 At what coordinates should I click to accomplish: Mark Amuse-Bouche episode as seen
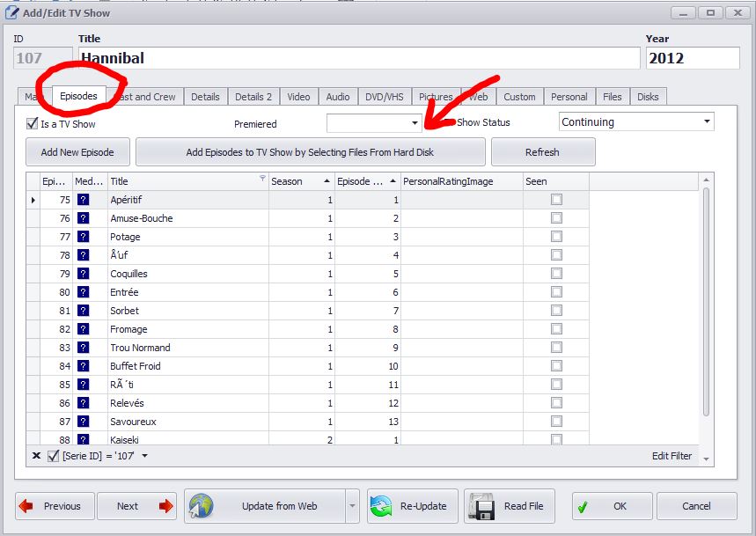(x=556, y=218)
